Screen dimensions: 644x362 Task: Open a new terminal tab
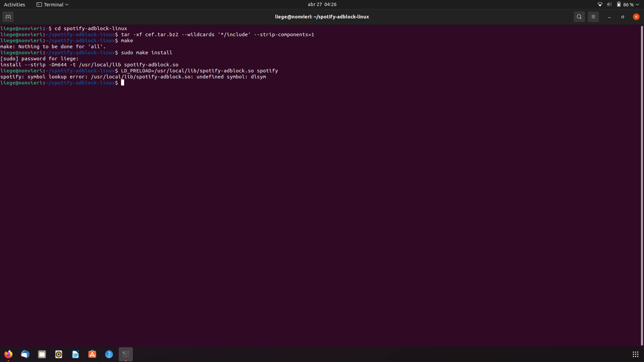click(8, 17)
